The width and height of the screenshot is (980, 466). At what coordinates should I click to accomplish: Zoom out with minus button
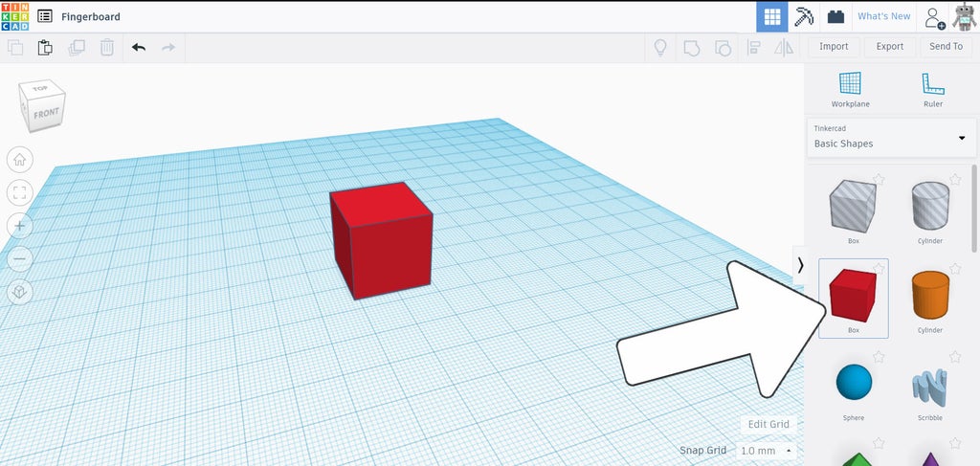coord(19,258)
